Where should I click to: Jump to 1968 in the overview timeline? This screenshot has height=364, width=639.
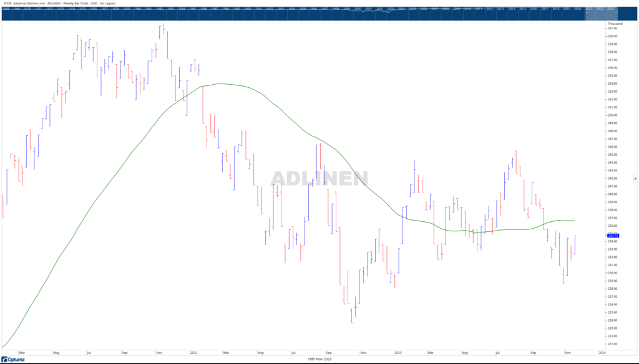[6, 9]
